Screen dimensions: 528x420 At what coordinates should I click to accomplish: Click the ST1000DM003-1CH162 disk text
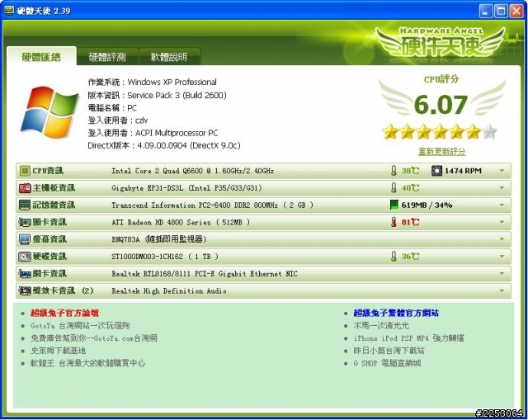click(x=165, y=257)
